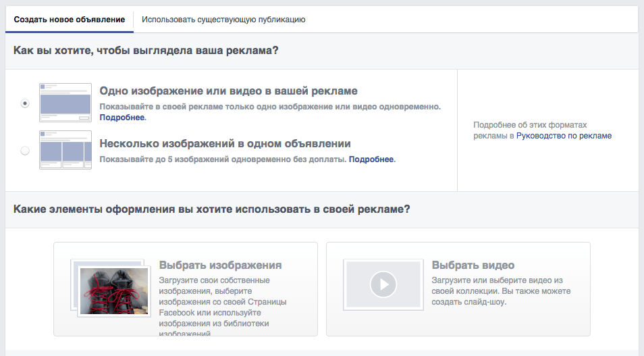
Task: Click the single-image ad layout icon
Action: (x=65, y=103)
